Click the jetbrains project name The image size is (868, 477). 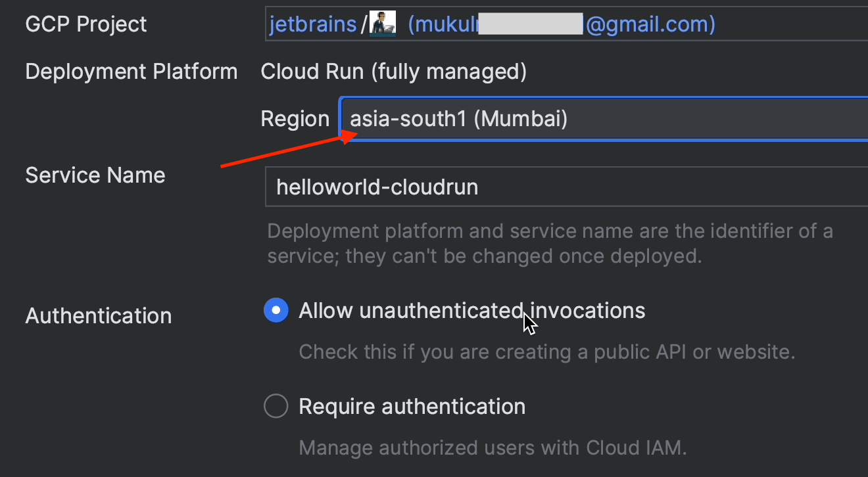click(313, 25)
